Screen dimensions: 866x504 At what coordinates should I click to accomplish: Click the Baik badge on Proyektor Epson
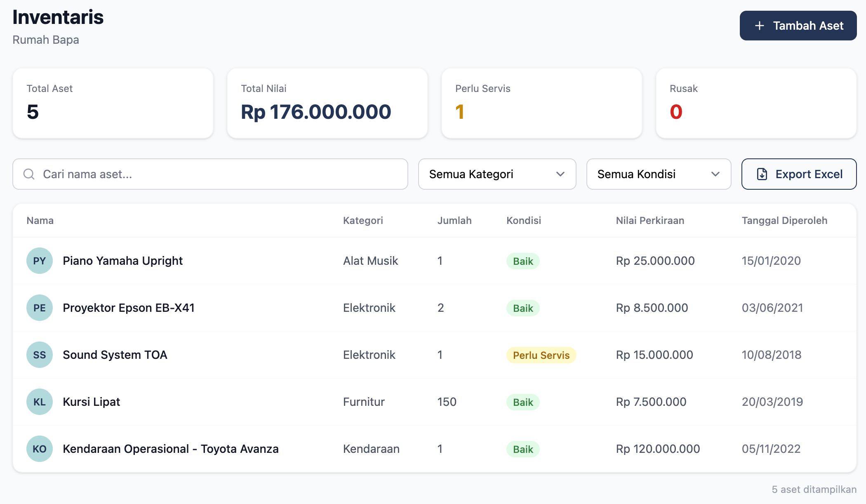pyautogui.click(x=523, y=308)
